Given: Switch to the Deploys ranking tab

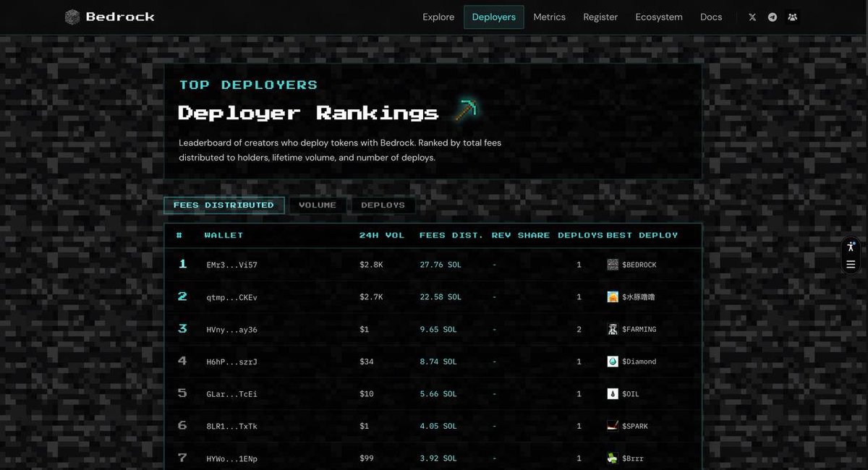Looking at the screenshot, I should click(x=383, y=205).
